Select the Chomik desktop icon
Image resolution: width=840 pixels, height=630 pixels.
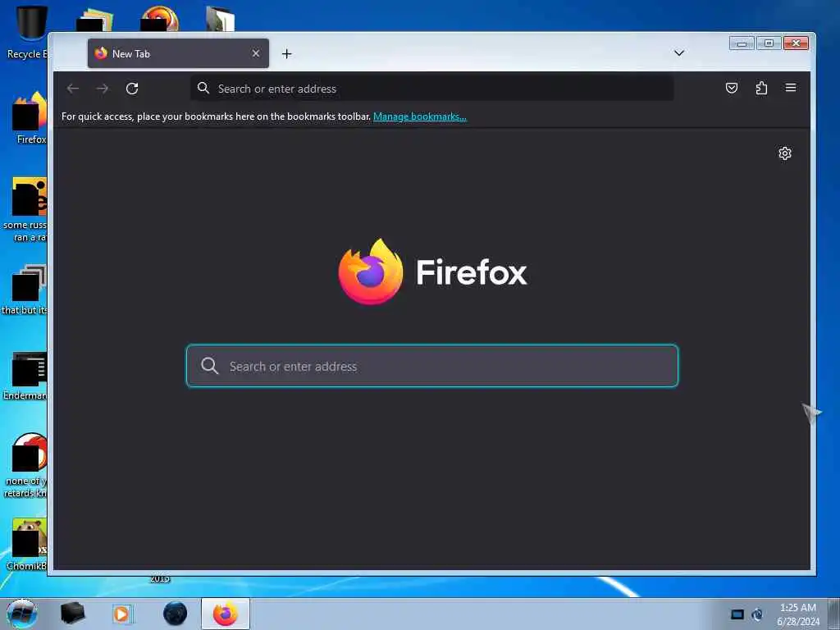click(x=28, y=545)
